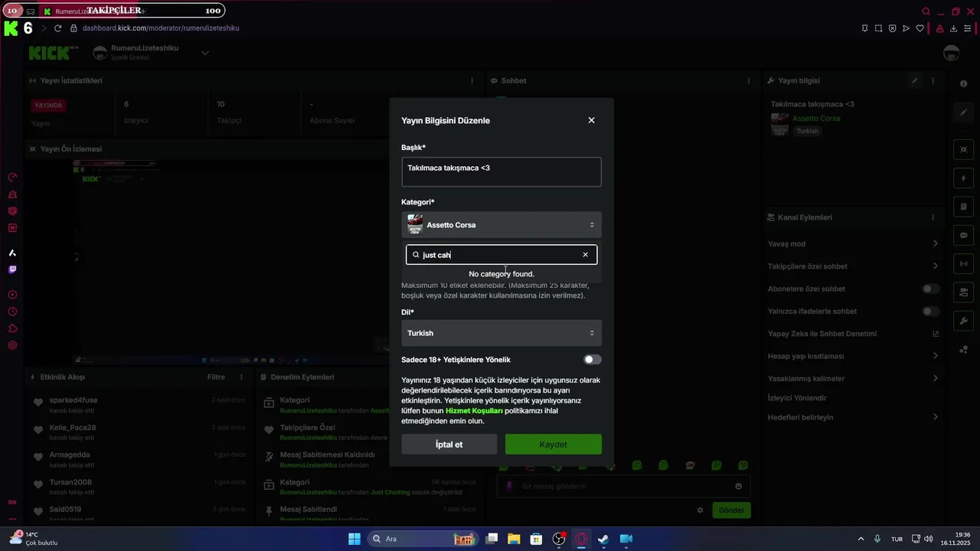Click the taskbar Ara search box
980x551 pixels.
pyautogui.click(x=423, y=539)
